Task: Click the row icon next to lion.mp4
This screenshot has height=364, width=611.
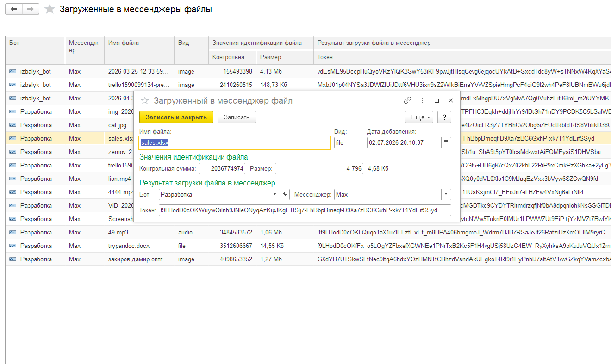Action: [12, 179]
